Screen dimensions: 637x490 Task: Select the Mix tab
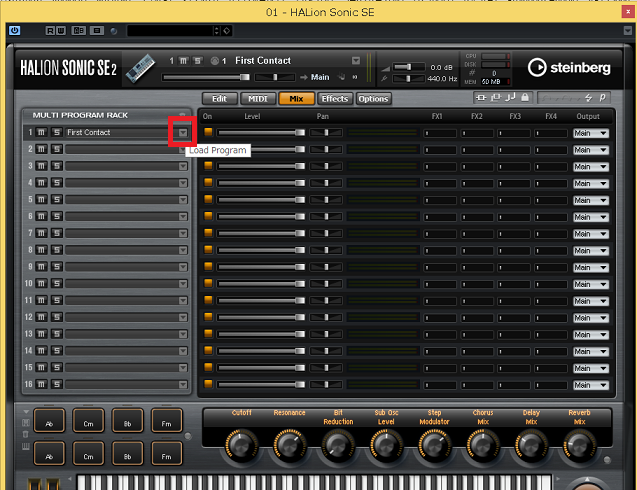[296, 99]
